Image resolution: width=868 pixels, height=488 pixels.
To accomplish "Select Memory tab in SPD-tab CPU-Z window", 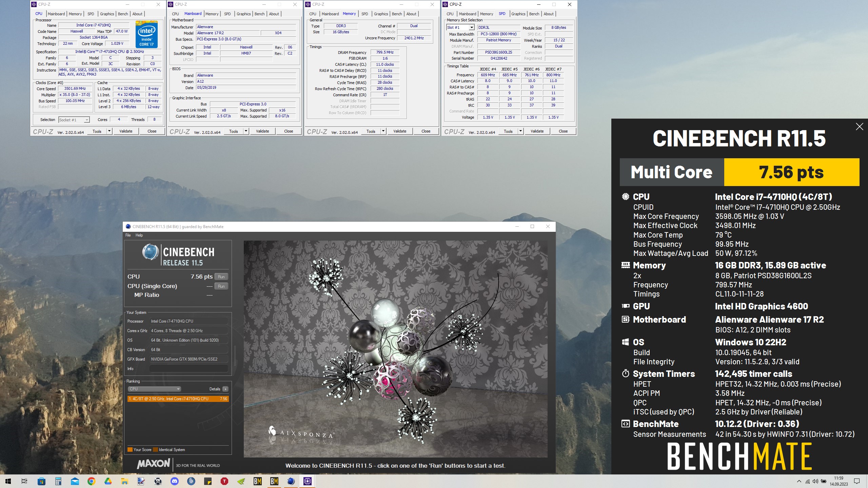I will pos(487,14).
